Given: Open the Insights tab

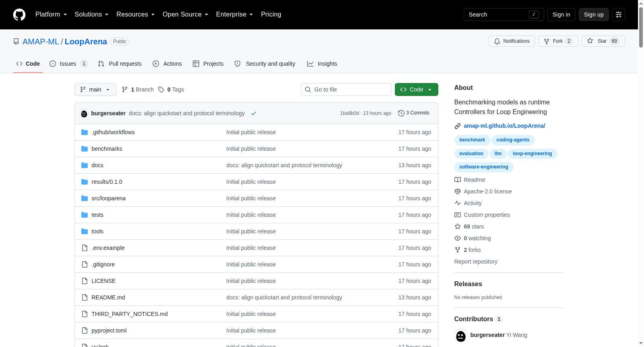Looking at the screenshot, I should [322, 64].
